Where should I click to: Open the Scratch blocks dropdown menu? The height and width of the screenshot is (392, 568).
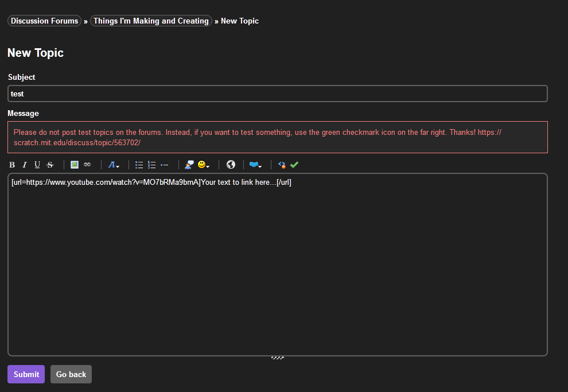coord(255,165)
